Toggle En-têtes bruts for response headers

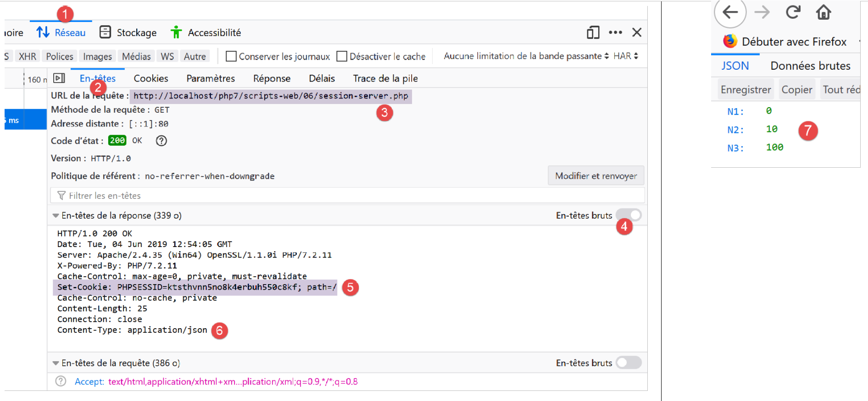click(629, 215)
